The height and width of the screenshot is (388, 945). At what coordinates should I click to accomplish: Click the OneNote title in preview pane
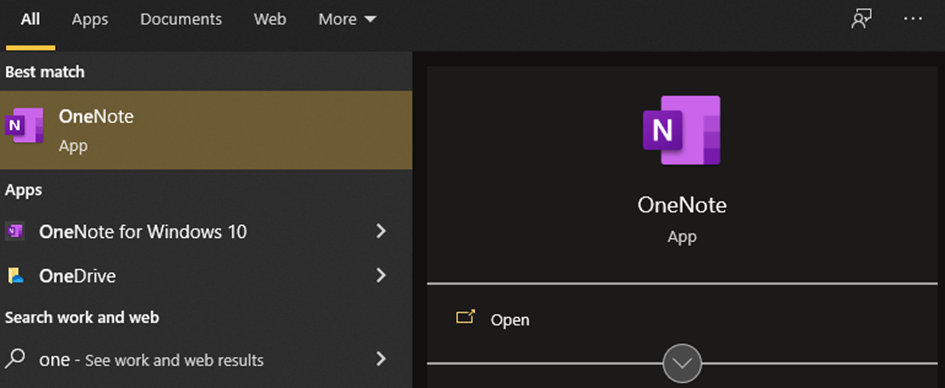tap(682, 205)
